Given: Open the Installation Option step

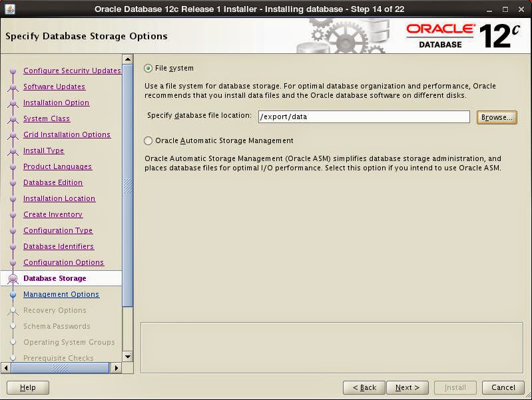Looking at the screenshot, I should [x=57, y=102].
